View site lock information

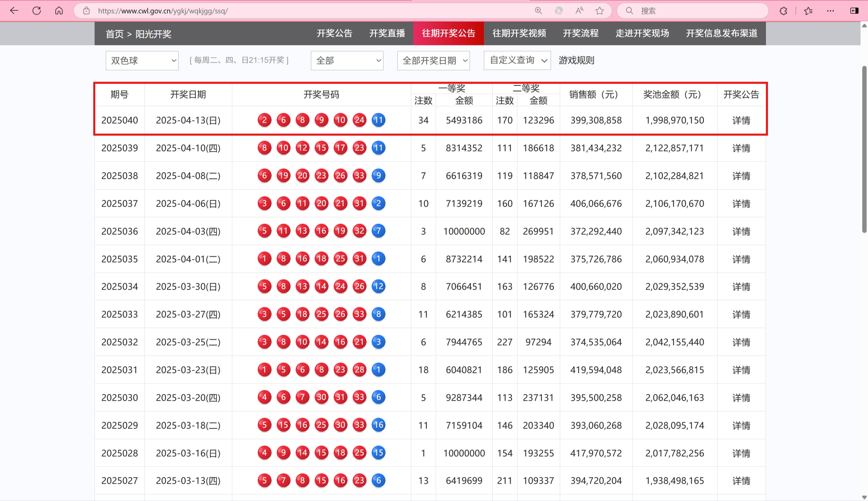[86, 11]
